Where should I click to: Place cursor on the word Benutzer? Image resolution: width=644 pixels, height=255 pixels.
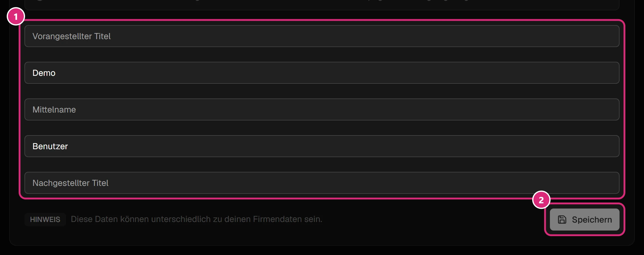(x=50, y=146)
